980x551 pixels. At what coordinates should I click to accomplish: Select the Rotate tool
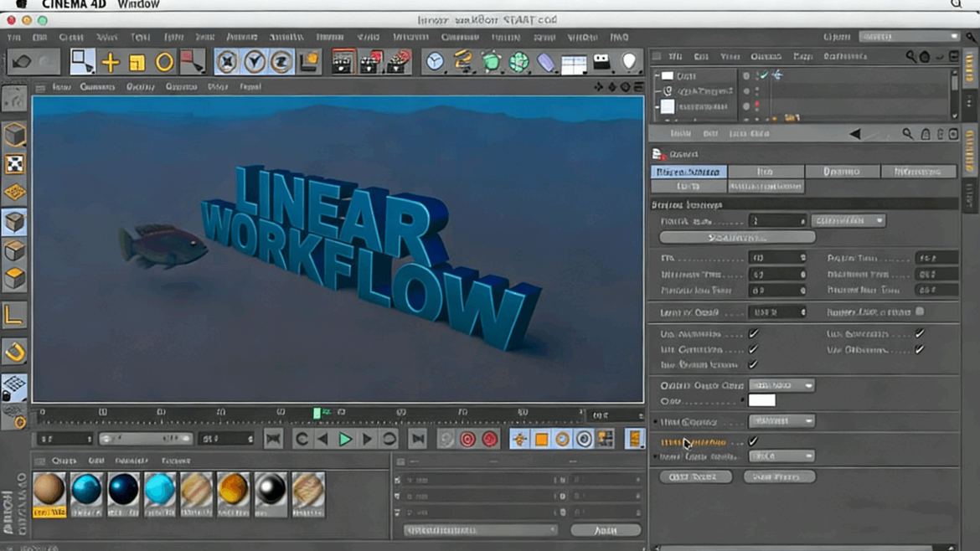click(164, 63)
